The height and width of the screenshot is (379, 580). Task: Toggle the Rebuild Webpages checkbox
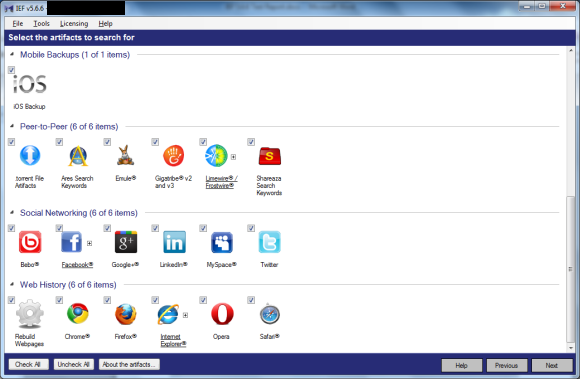click(x=11, y=300)
